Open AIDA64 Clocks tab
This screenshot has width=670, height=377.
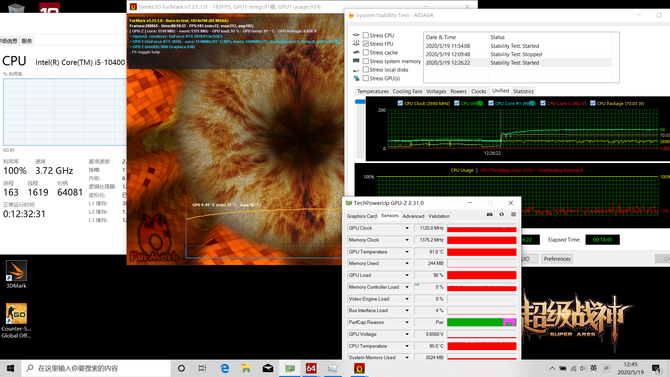click(x=478, y=91)
